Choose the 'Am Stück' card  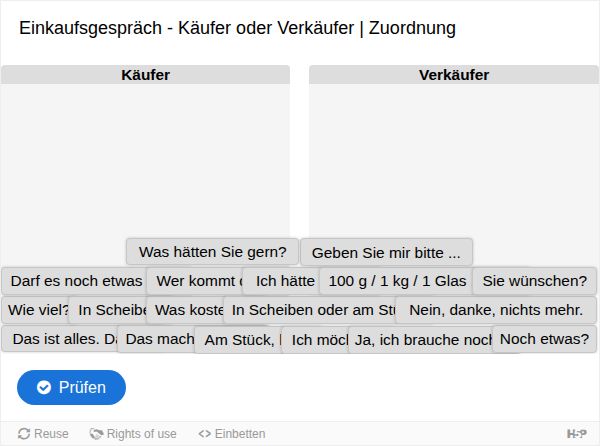[x=239, y=340]
